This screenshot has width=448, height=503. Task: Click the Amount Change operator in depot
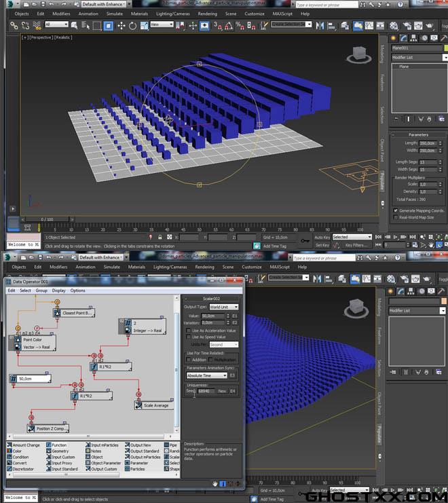pos(23,445)
